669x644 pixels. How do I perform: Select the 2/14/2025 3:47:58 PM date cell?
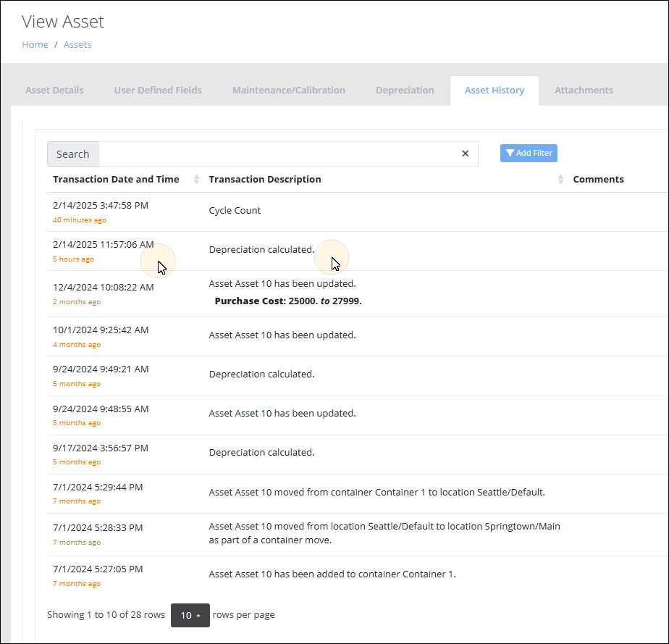tap(101, 205)
